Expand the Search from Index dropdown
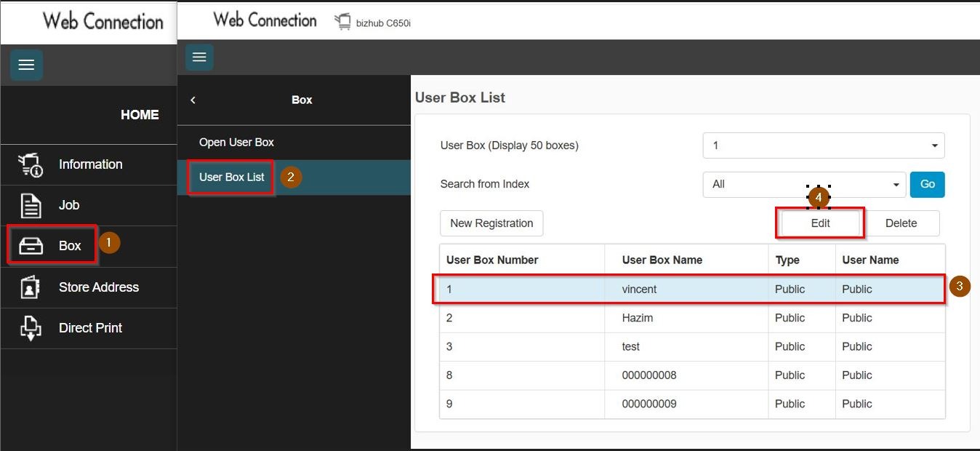The width and height of the screenshot is (980, 451). pos(804,185)
